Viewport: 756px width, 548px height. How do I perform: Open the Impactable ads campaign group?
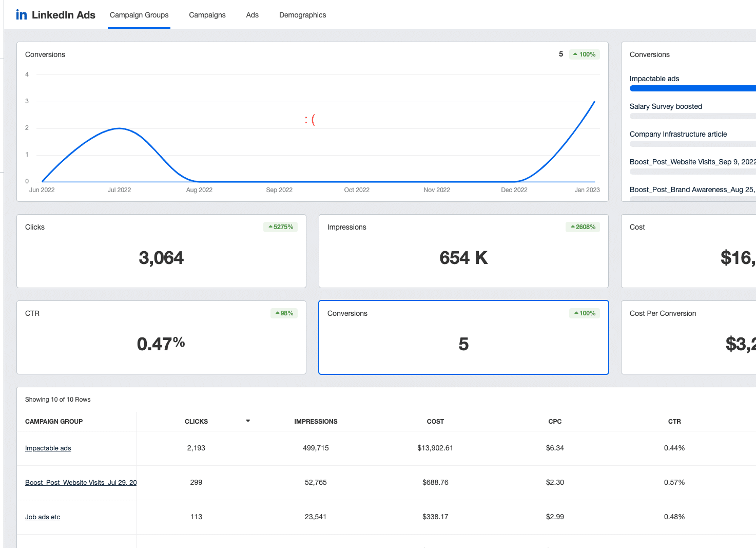tap(48, 448)
